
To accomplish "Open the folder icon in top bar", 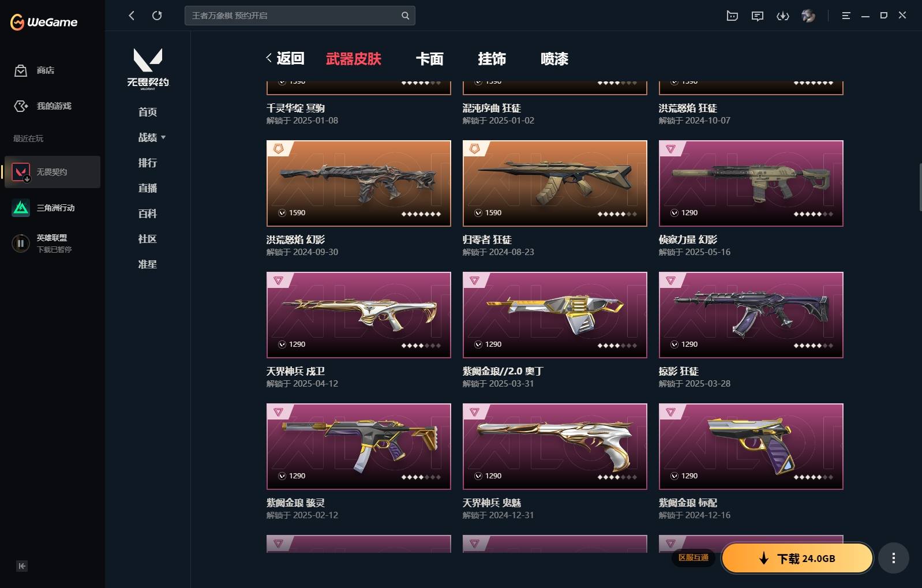I will (x=732, y=16).
